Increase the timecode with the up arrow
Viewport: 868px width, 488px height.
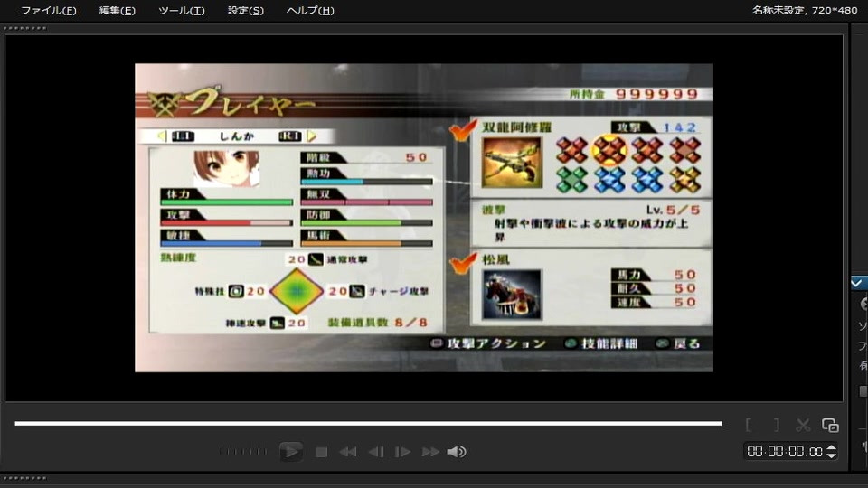tap(831, 447)
